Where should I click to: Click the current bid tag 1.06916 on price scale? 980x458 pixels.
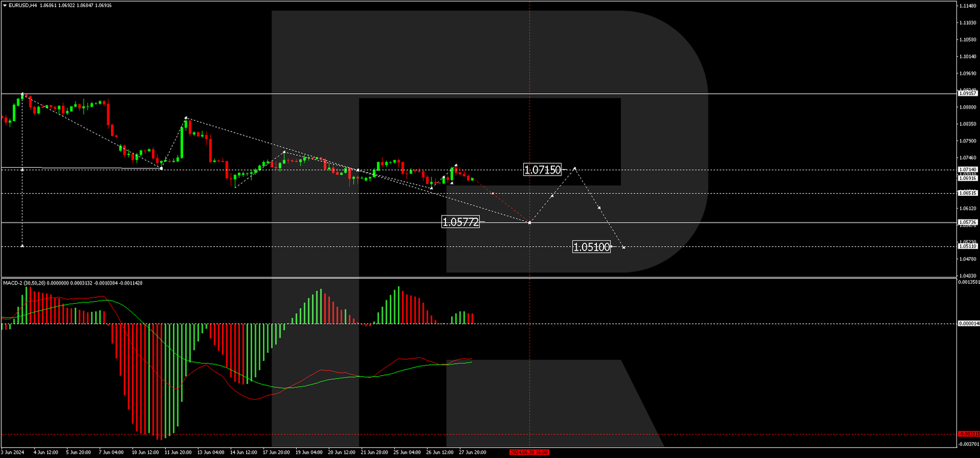click(967, 179)
